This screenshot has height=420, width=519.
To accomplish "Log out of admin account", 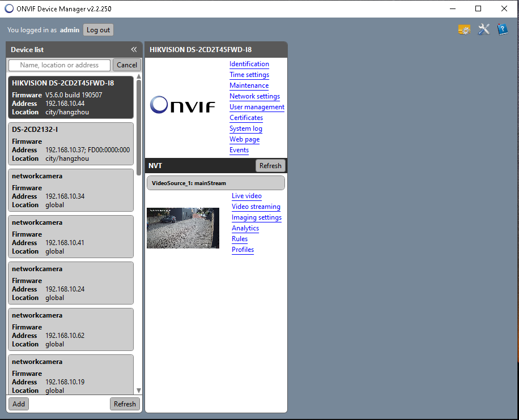I will pos(98,30).
